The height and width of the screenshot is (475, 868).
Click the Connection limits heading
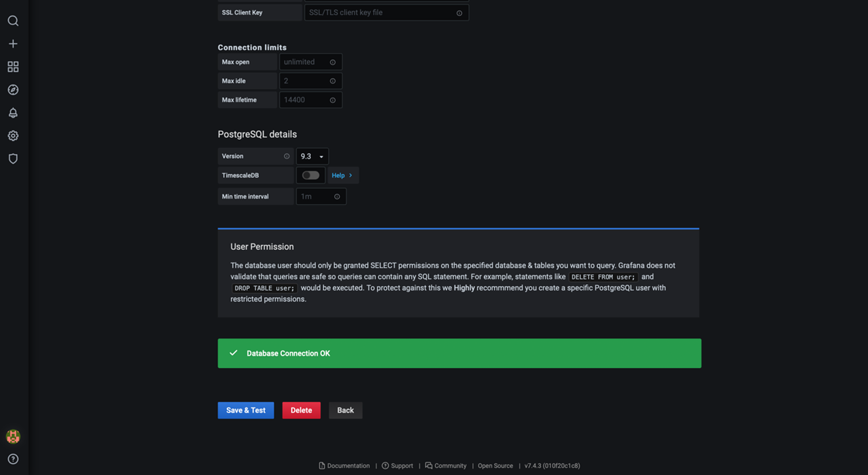(x=252, y=47)
